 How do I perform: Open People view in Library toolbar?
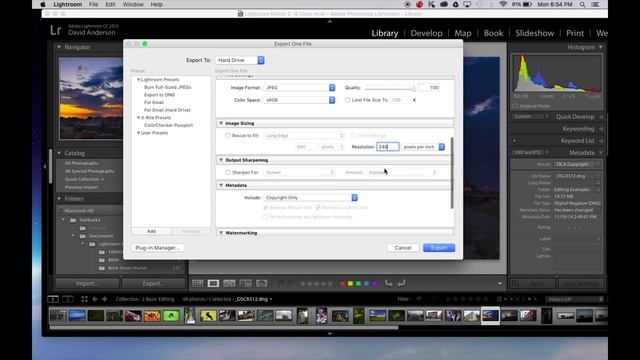tap(262, 283)
